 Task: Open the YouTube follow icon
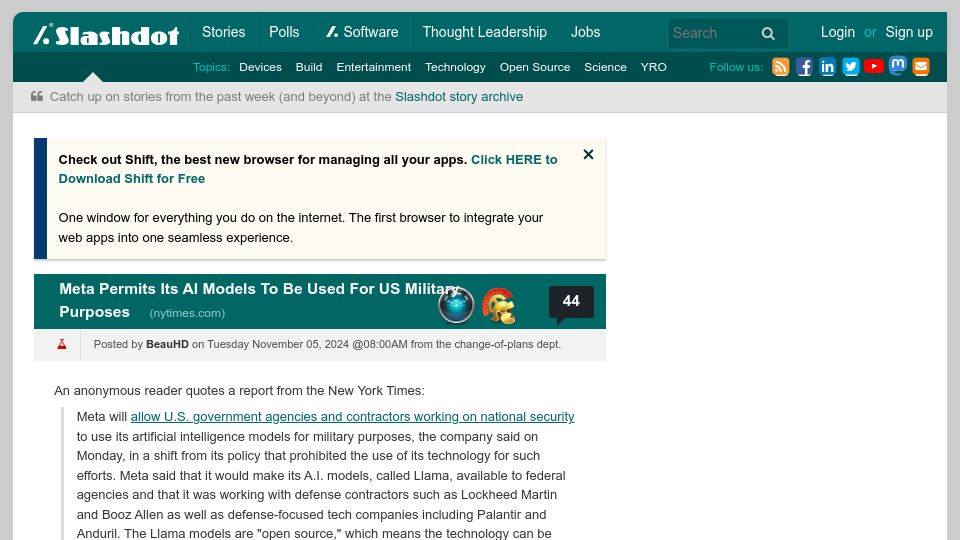click(874, 66)
